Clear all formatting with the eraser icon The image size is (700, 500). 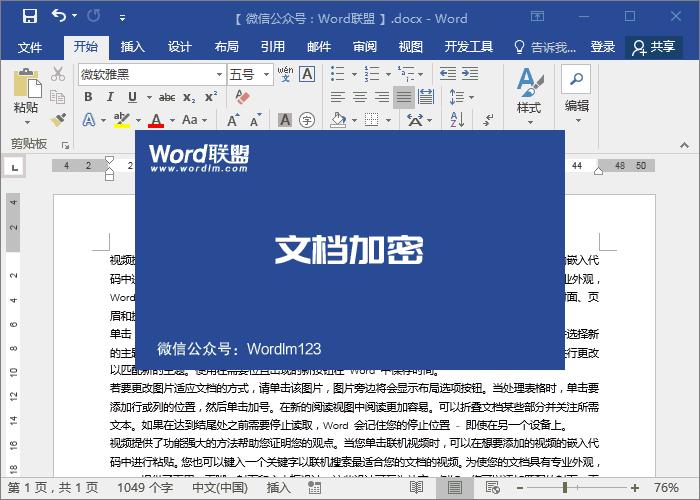click(x=242, y=97)
